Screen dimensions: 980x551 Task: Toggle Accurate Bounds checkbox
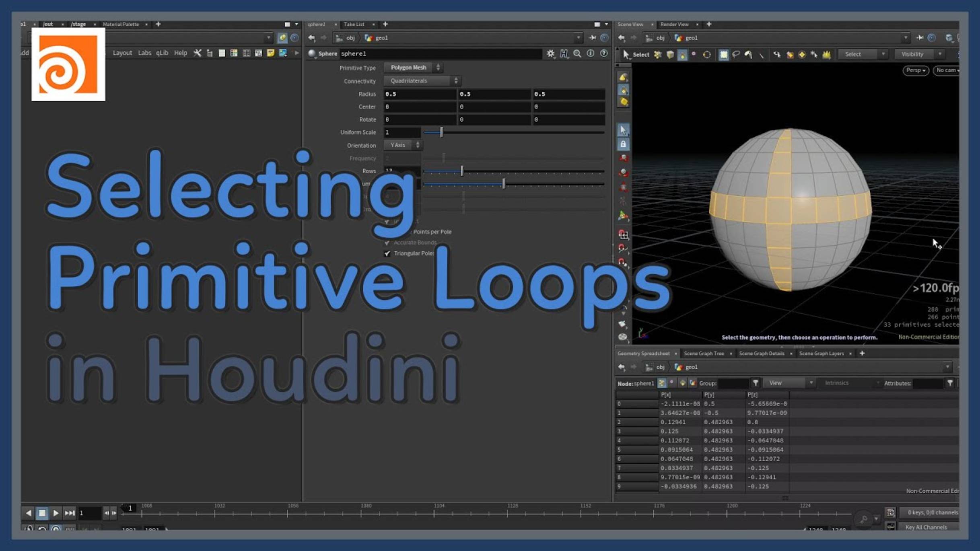(387, 242)
